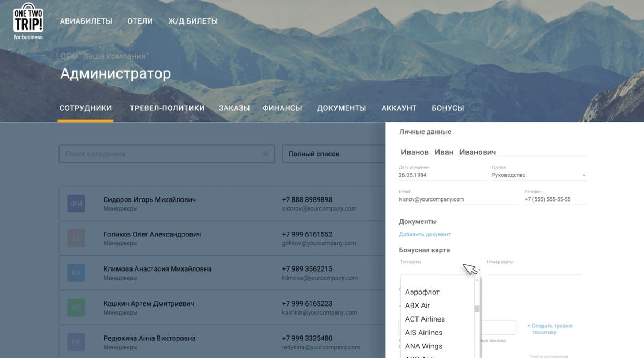Click the Дата рождения field
This screenshot has height=358, width=644.
tap(443, 175)
